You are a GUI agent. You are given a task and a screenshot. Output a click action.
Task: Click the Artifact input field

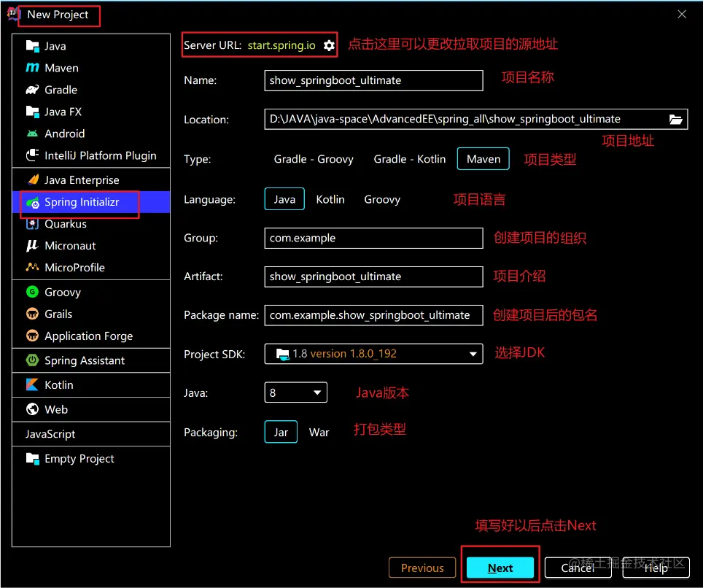coord(374,276)
